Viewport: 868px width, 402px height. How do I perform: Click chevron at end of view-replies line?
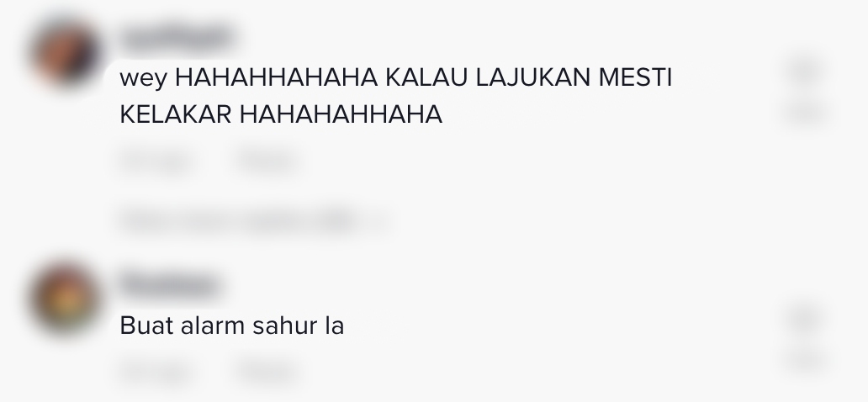[x=380, y=221]
